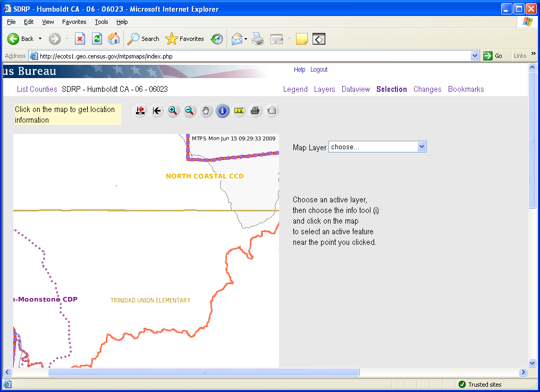Screen dimensions: 540x392
Task: Click the Logout link
Action: point(319,70)
